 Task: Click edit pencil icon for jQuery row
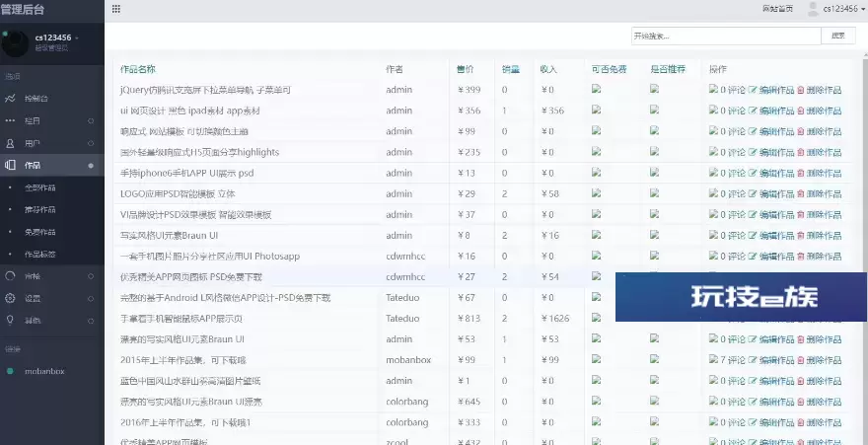[754, 90]
